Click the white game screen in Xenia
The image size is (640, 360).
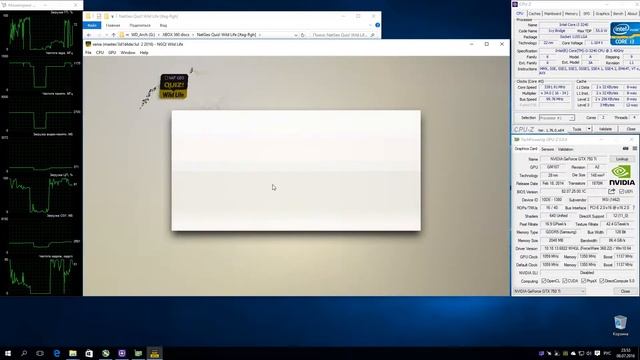(296, 170)
